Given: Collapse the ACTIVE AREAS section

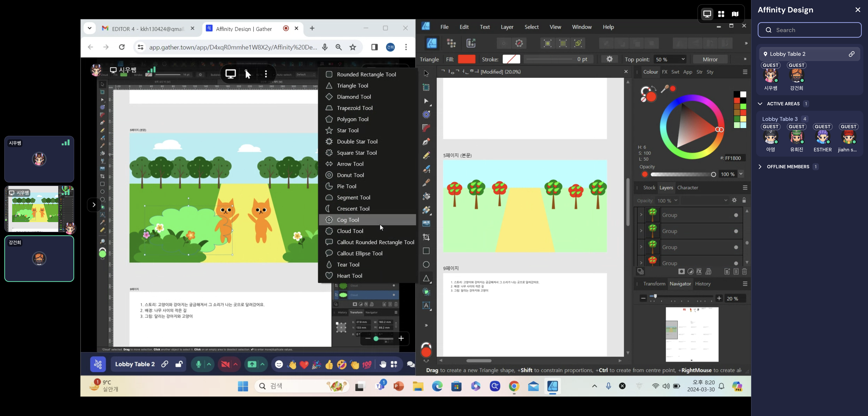Looking at the screenshot, I should point(760,104).
